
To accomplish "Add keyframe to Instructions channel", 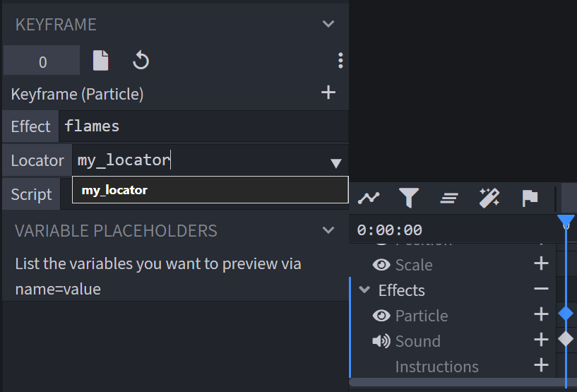I will pos(541,365).
